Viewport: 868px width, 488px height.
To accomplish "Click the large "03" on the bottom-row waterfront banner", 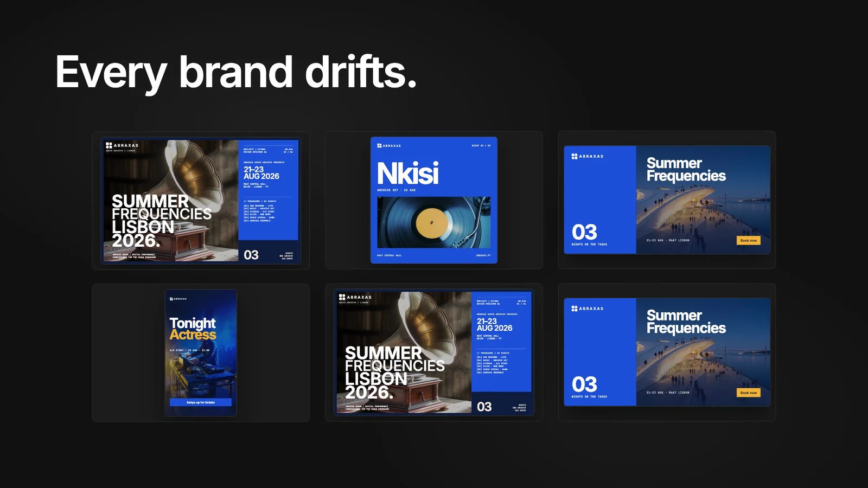I will (584, 384).
